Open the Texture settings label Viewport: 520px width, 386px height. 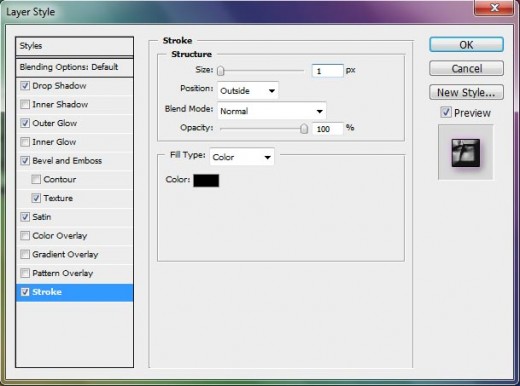tap(58, 198)
